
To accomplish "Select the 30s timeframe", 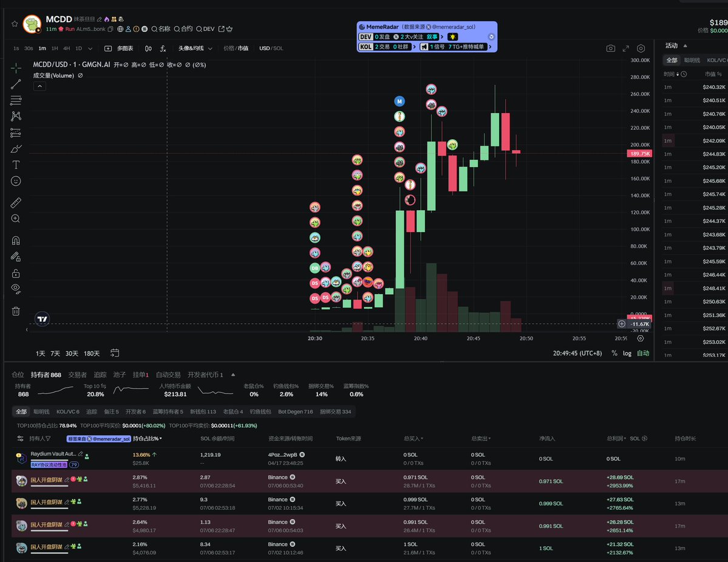I will [x=29, y=49].
